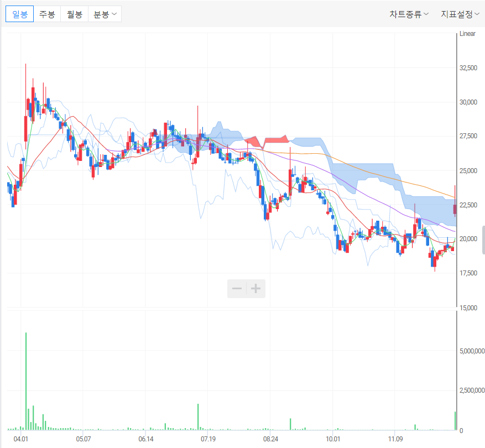
Task: Click the 20,000 price axis label
Action: tap(468, 239)
